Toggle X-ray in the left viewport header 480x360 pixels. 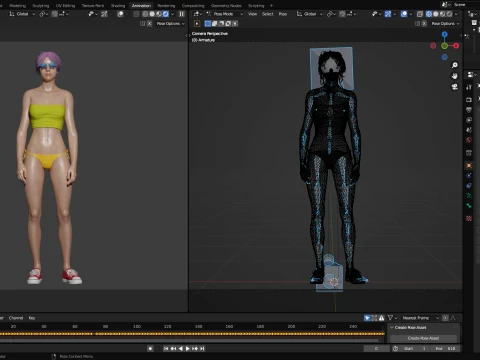(x=136, y=14)
